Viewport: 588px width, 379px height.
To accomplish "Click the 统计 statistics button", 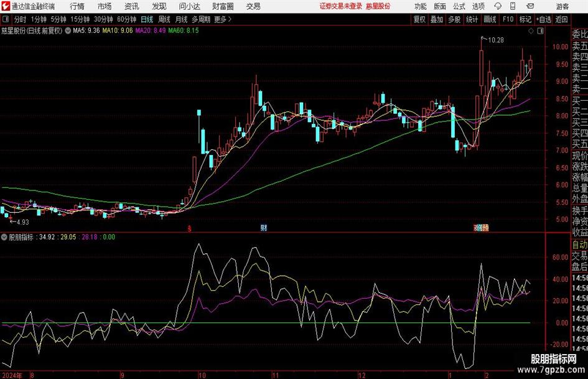I will [x=472, y=19].
